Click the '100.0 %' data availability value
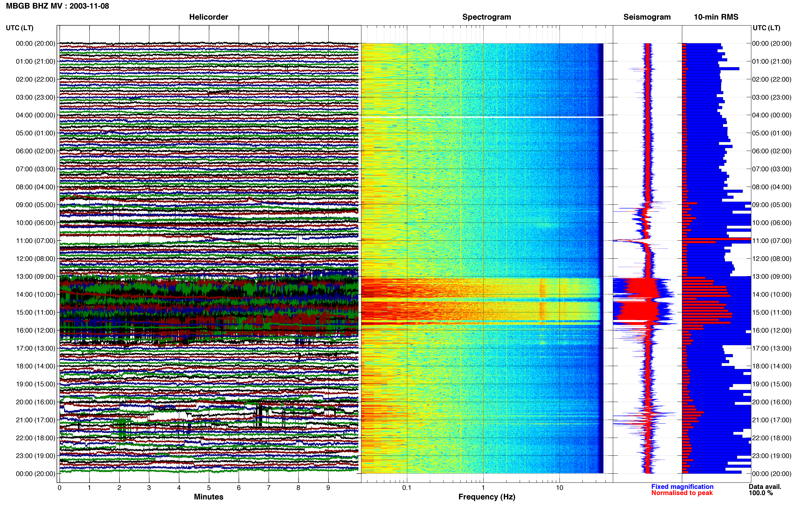This screenshot has height=508, width=812. [761, 493]
